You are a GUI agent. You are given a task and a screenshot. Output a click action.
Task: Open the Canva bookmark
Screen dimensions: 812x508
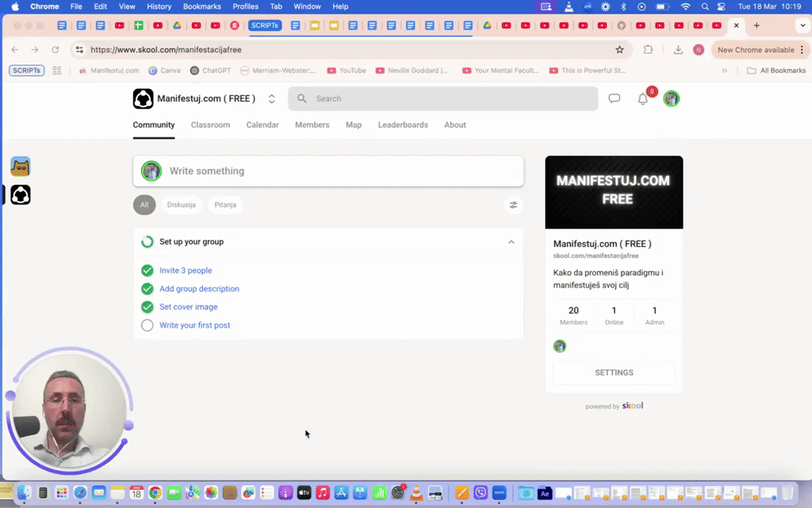tap(165, 71)
